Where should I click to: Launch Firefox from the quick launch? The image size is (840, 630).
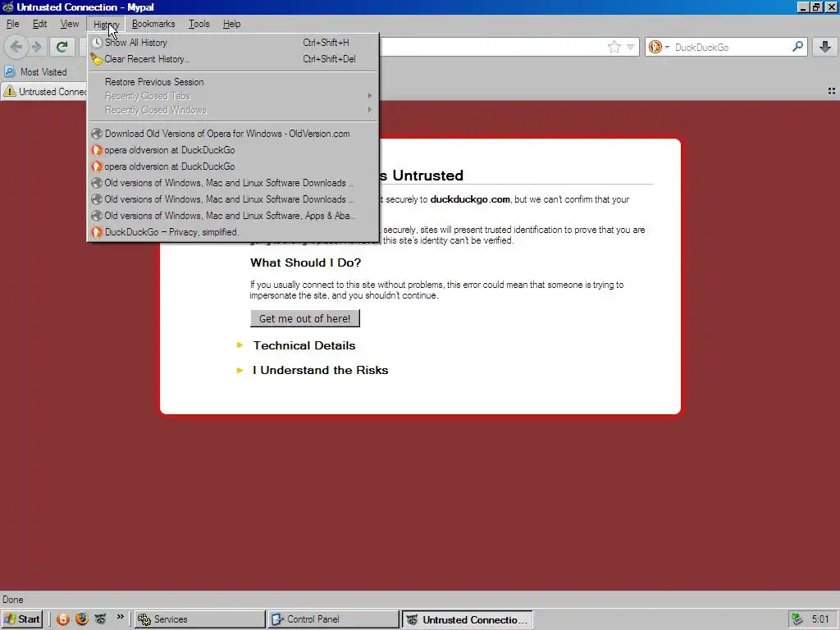(82, 619)
